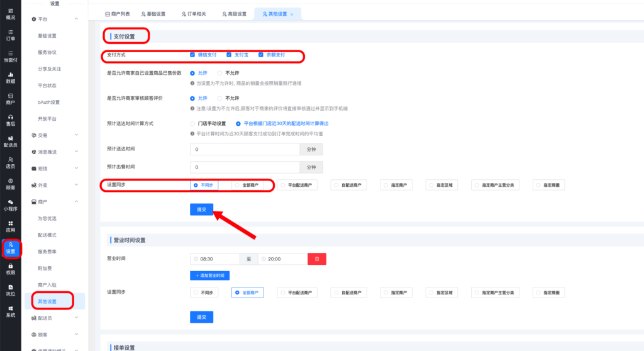This screenshot has width=644, height=351.
Task: Toggle the 余额支付 checkbox
Action: (260, 55)
